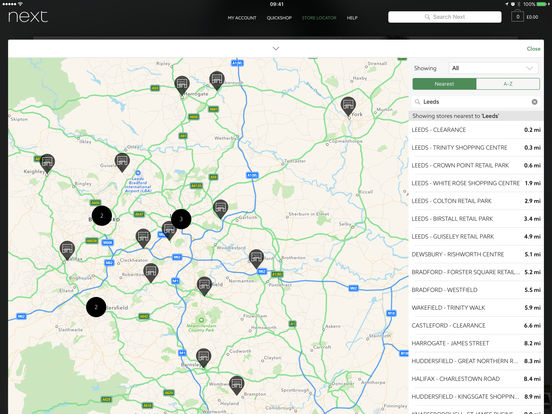
Task: Open the Huddersfield cluster marker showing 2
Action: click(x=96, y=307)
